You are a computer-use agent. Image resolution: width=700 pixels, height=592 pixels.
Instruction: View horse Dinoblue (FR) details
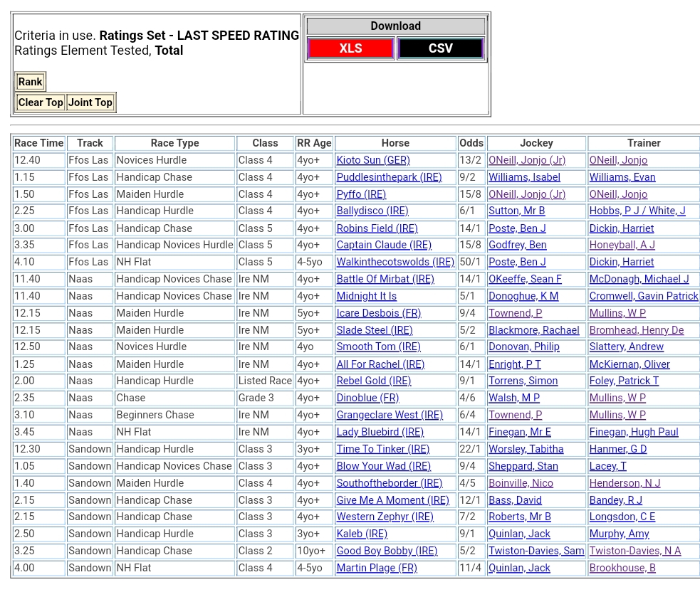(367, 398)
